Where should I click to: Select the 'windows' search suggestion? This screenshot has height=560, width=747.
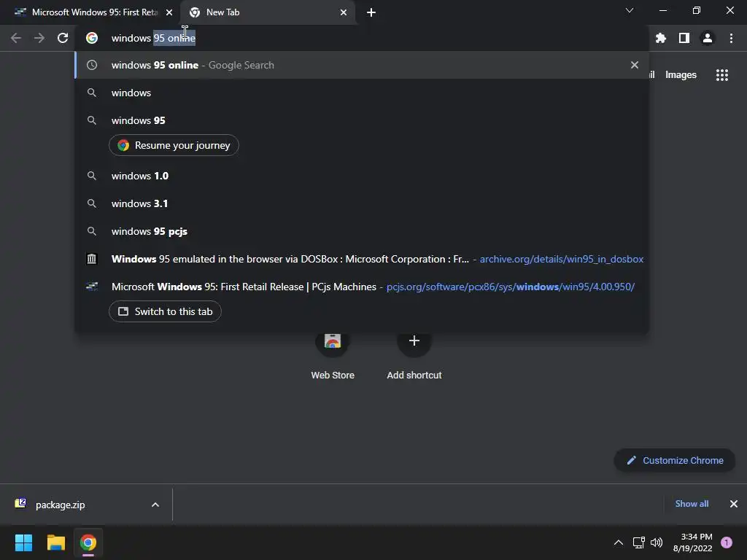click(362, 93)
